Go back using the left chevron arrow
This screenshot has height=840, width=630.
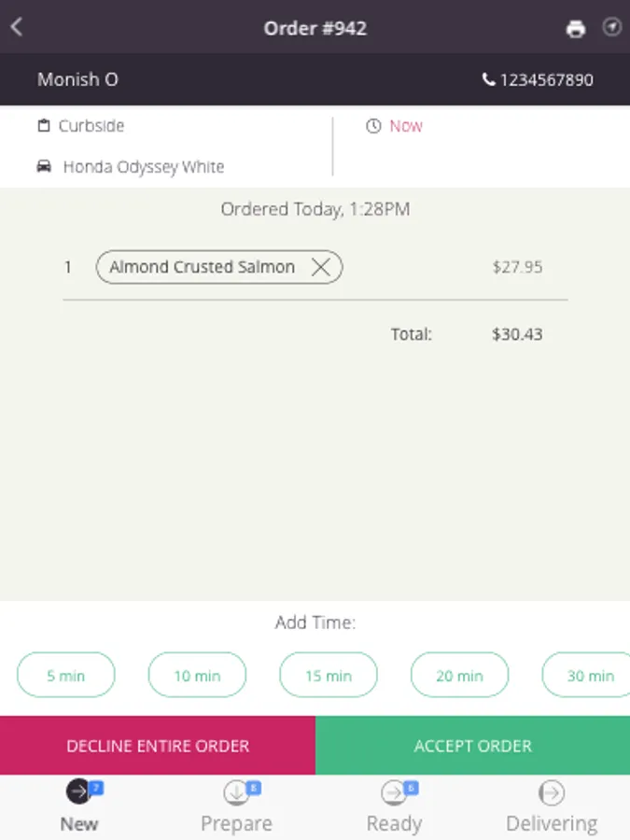[16, 27]
